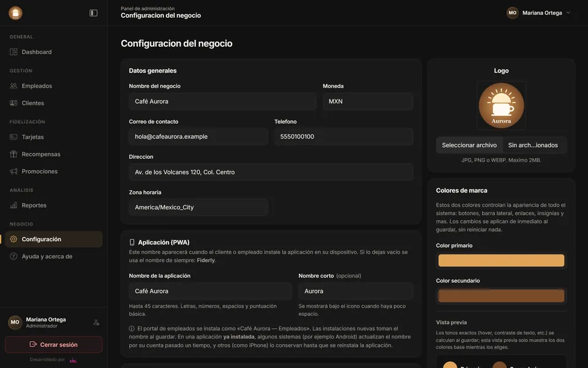Open Ayuda y acerca de
This screenshot has height=368, width=588.
pyautogui.click(x=54, y=256)
